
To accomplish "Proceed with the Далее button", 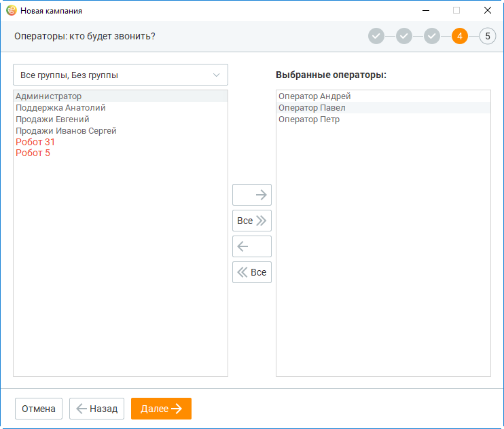I will (x=162, y=409).
